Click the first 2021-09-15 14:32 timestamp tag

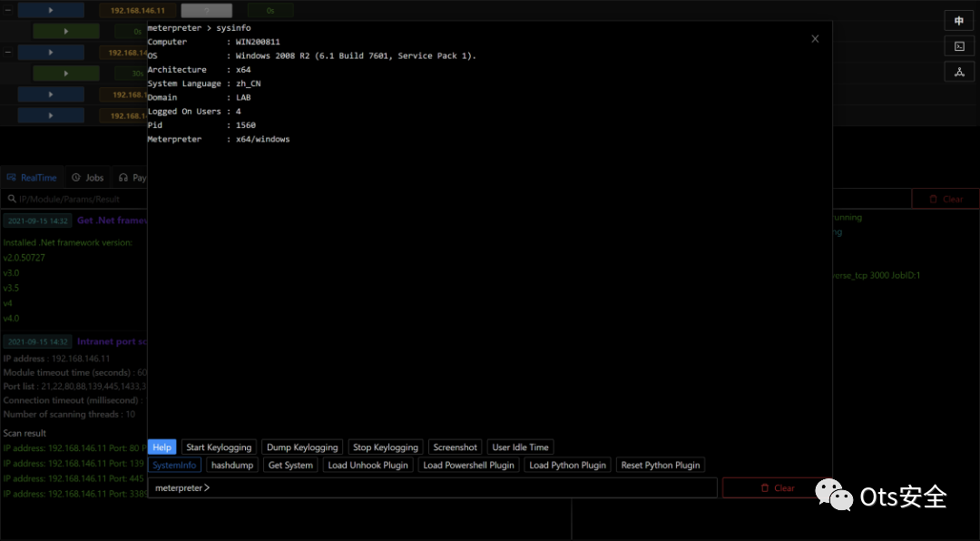point(37,221)
